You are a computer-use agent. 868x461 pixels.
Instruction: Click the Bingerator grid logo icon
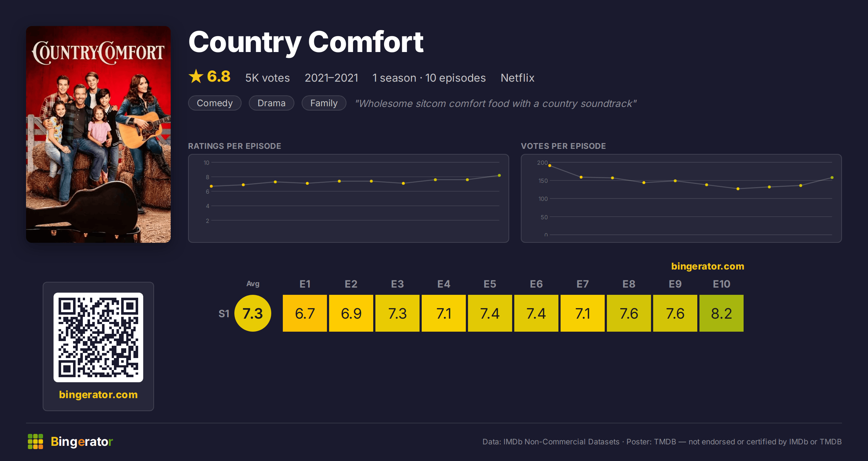pos(35,441)
